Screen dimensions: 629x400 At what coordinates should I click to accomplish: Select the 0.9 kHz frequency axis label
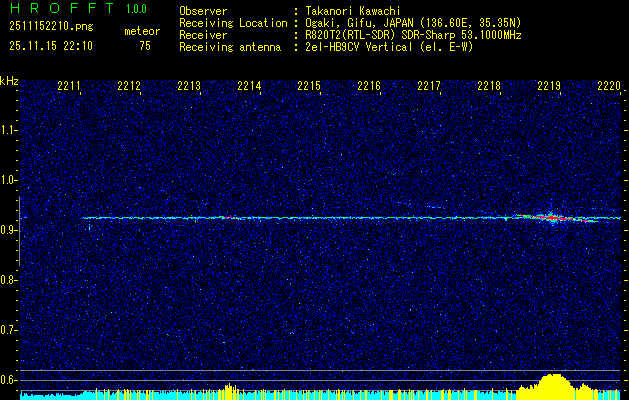tap(7, 231)
